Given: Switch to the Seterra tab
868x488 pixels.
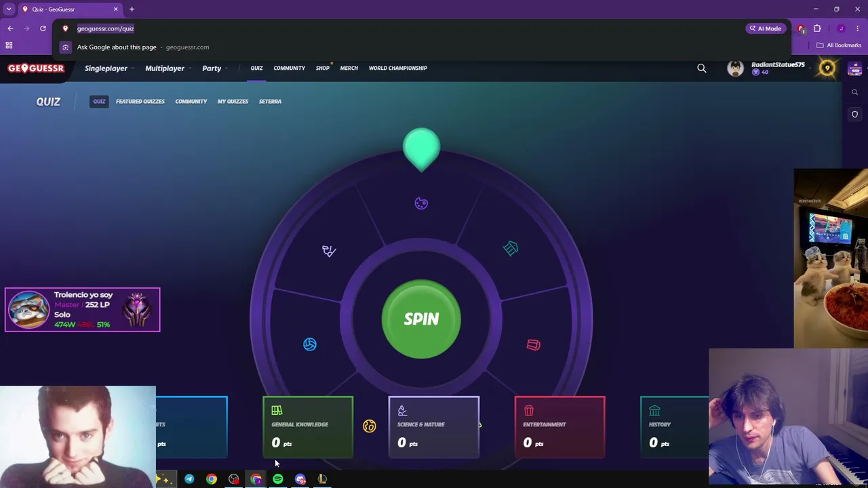Looking at the screenshot, I should 270,102.
